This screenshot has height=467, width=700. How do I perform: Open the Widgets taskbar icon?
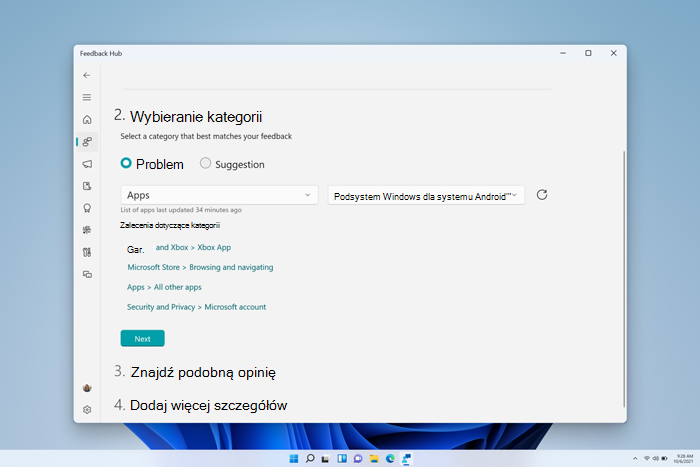[x=342, y=459]
